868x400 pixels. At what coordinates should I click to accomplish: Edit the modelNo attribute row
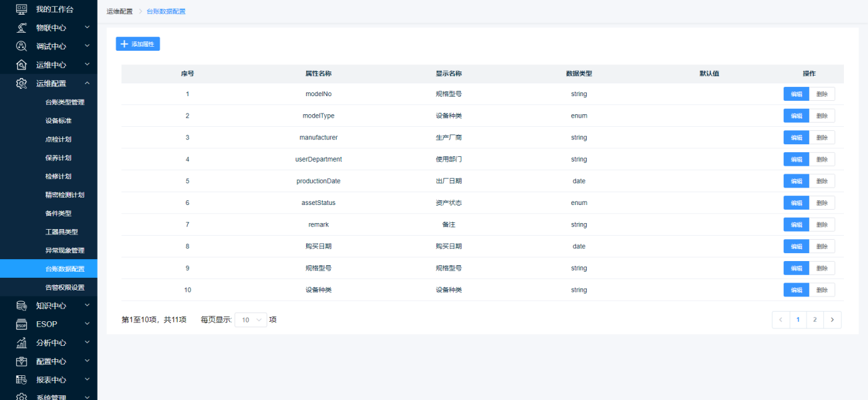(796, 94)
